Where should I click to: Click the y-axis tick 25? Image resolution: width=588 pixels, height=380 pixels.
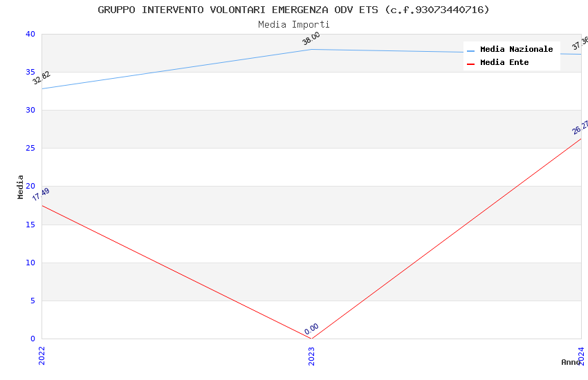[30, 149]
